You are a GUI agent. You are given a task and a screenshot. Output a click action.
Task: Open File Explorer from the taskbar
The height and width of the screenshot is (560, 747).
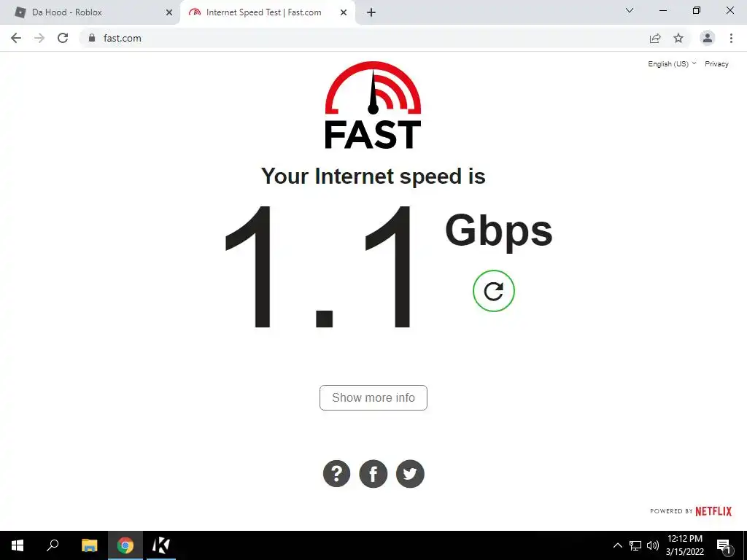pos(89,545)
